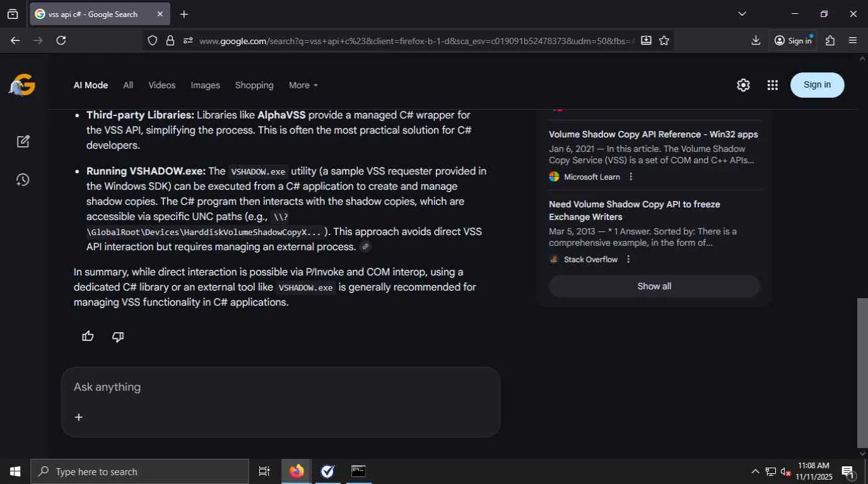The image size is (868, 484).
Task: Click the muted volume tray icon
Action: pos(786,471)
